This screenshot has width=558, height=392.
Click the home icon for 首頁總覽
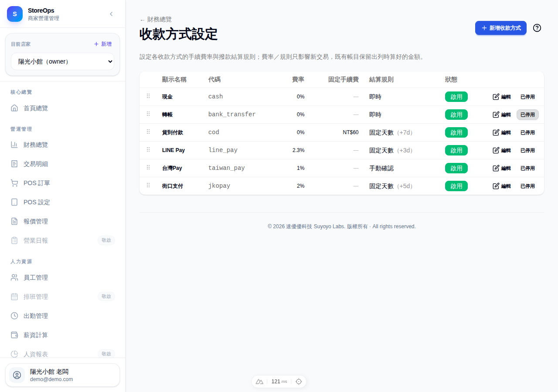click(14, 108)
